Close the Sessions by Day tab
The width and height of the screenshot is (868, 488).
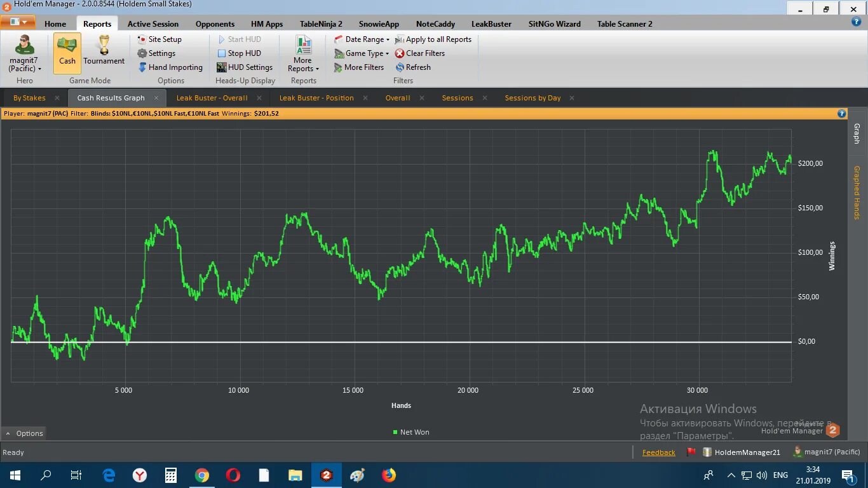(572, 98)
